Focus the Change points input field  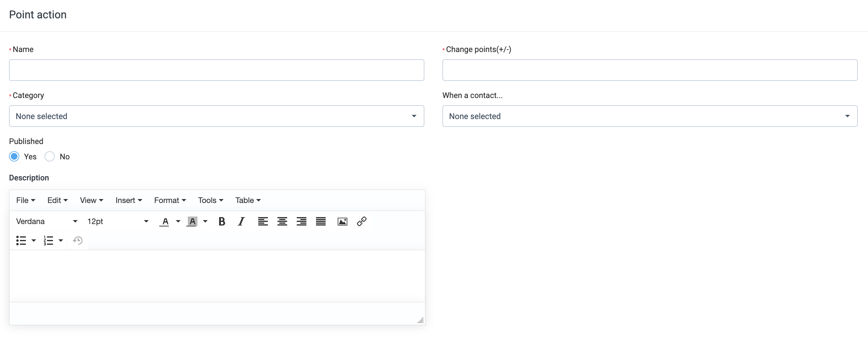(649, 70)
